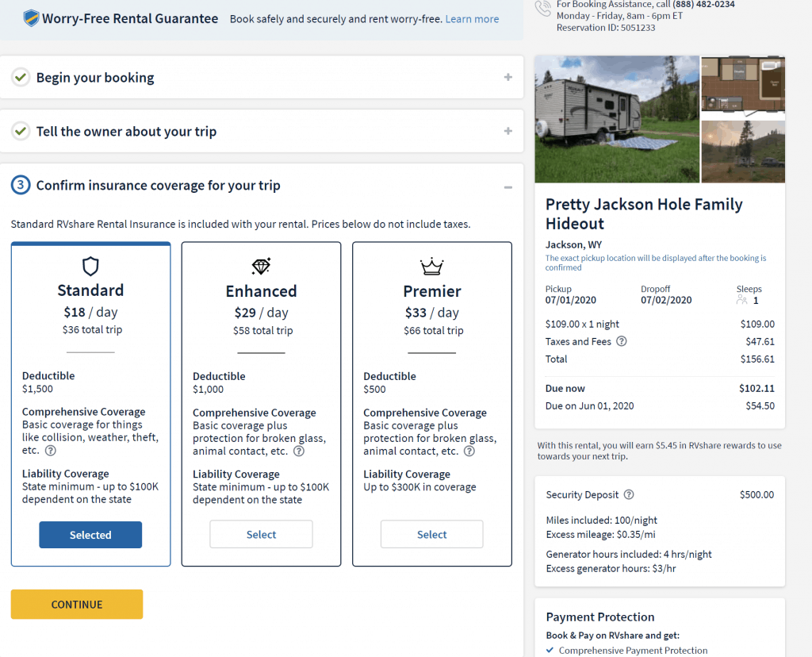Click the $1,000 deductible value
The image size is (812, 657).
[209, 390]
